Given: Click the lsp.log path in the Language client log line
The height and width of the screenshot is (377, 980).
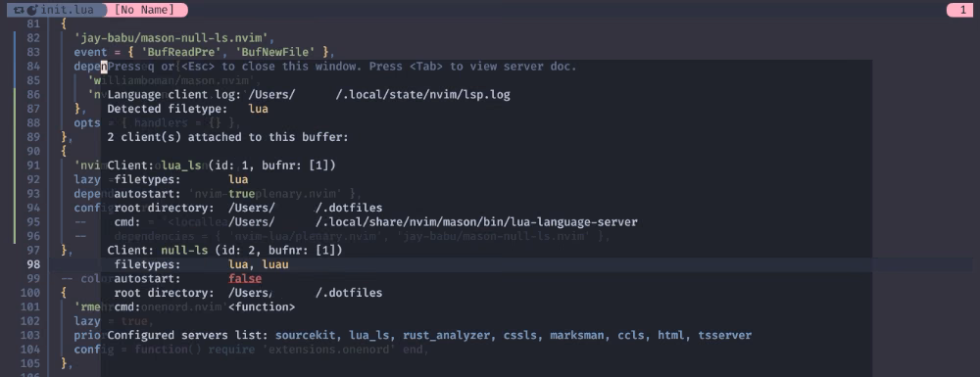Looking at the screenshot, I should coord(378,95).
